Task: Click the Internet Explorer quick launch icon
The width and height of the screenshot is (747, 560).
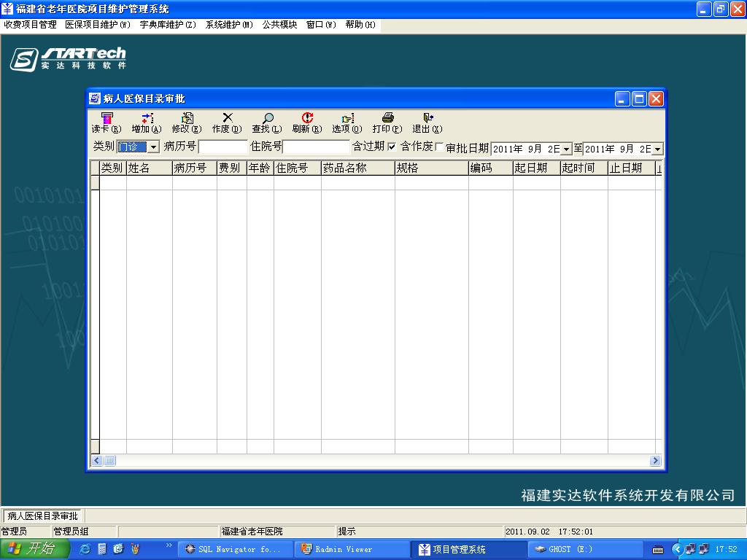Action: click(85, 549)
